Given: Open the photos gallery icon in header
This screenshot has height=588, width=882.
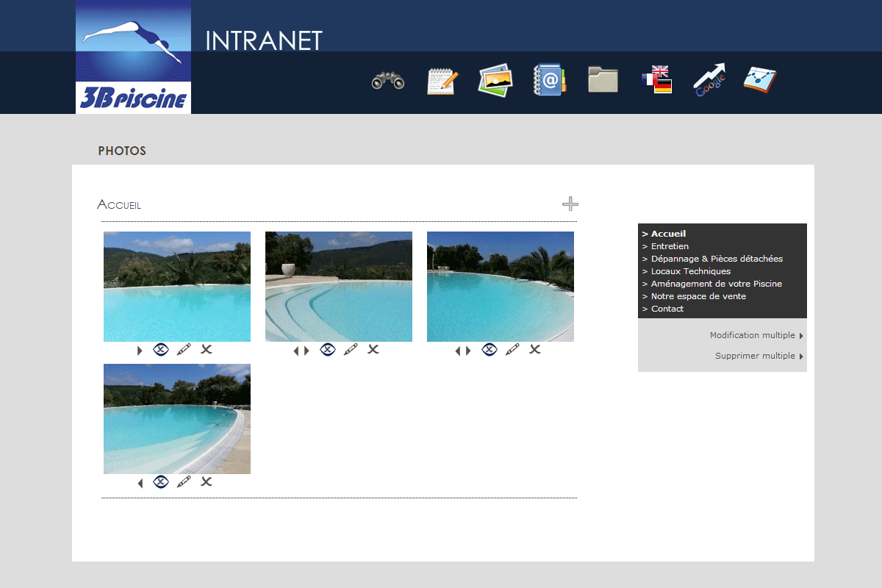Looking at the screenshot, I should 495,79.
